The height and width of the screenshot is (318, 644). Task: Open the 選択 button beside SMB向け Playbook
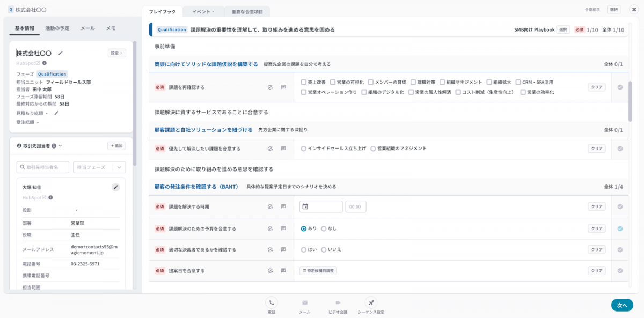(563, 29)
